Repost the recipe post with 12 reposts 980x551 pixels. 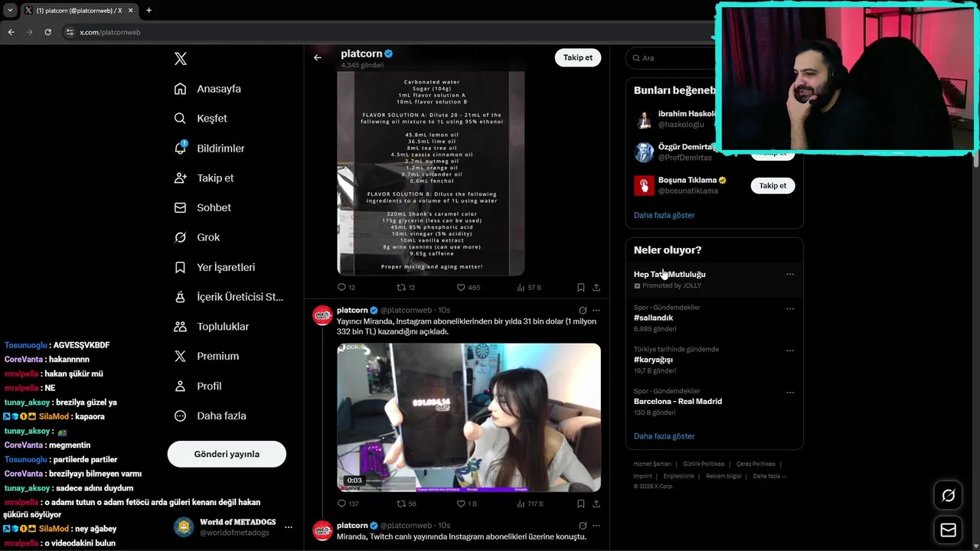click(405, 288)
